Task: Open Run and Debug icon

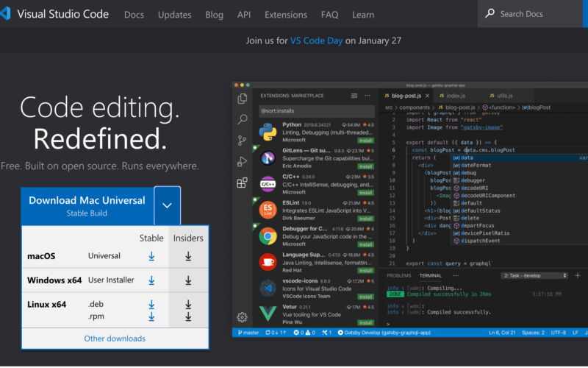Action: click(x=243, y=161)
